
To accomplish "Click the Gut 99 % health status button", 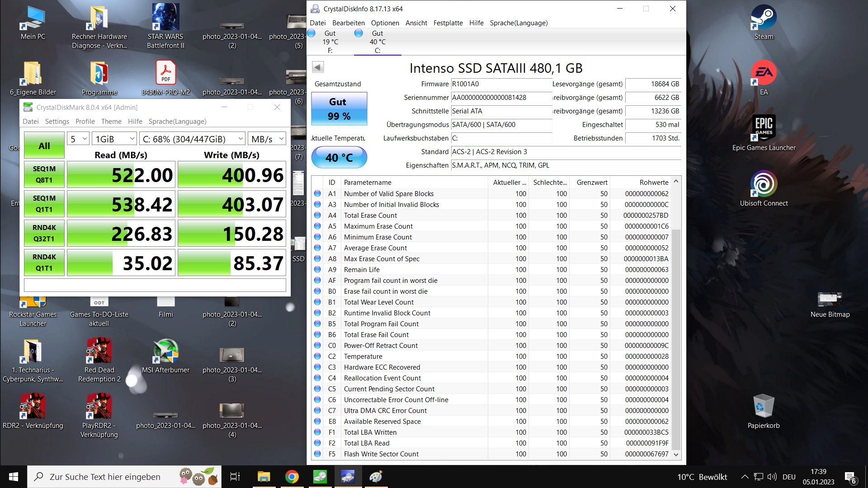I will pos(339,109).
